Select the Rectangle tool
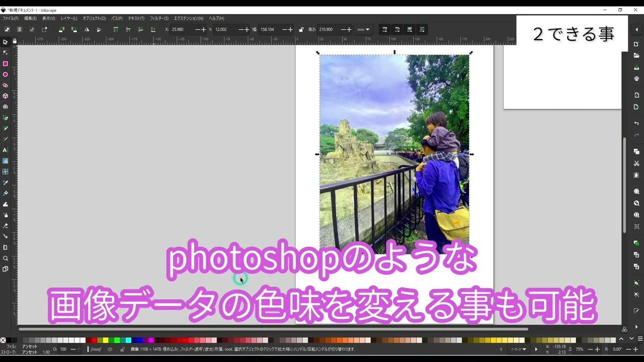Image resolution: width=644 pixels, height=362 pixels. click(6, 63)
